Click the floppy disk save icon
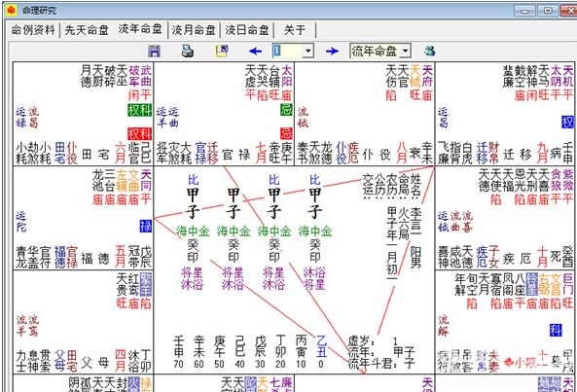This screenshot has width=577, height=392. tap(154, 52)
